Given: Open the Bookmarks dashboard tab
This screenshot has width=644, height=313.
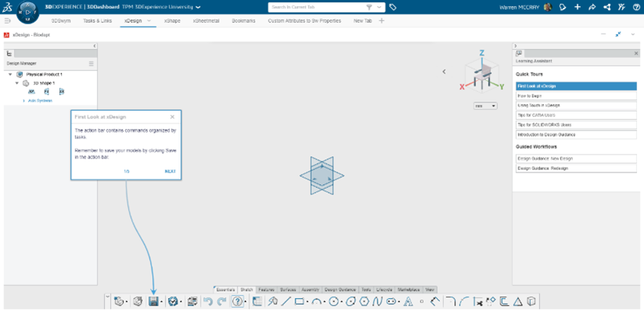Looking at the screenshot, I should click(x=243, y=20).
